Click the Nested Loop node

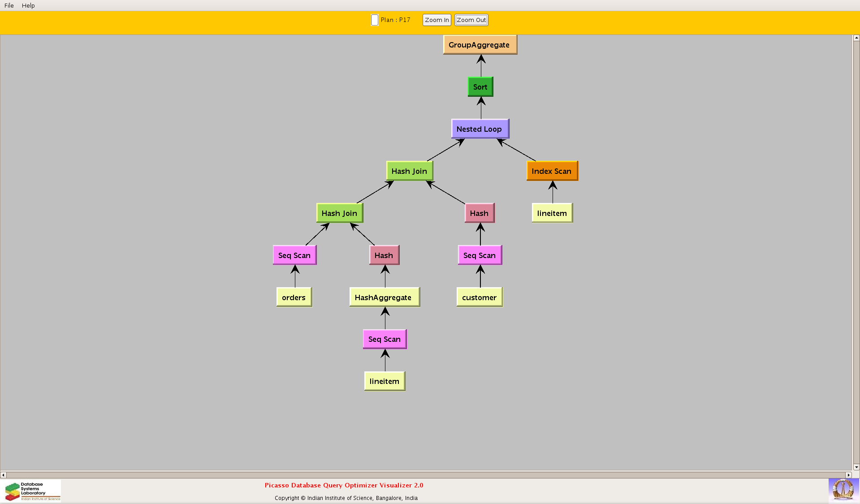pyautogui.click(x=480, y=129)
